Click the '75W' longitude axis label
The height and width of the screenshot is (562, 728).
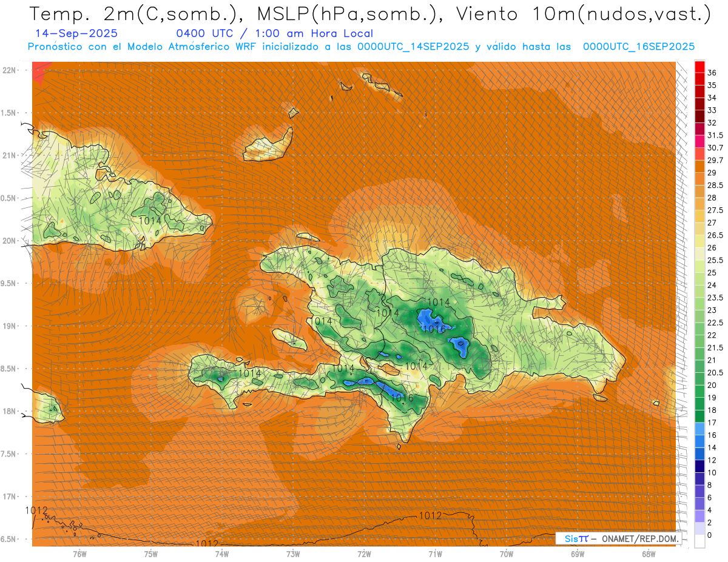tap(151, 554)
